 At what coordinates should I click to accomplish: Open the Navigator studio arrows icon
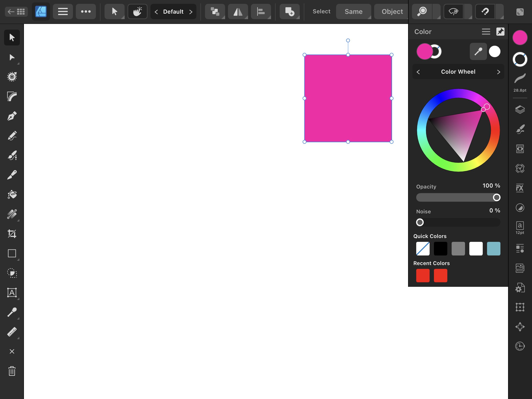point(520,327)
